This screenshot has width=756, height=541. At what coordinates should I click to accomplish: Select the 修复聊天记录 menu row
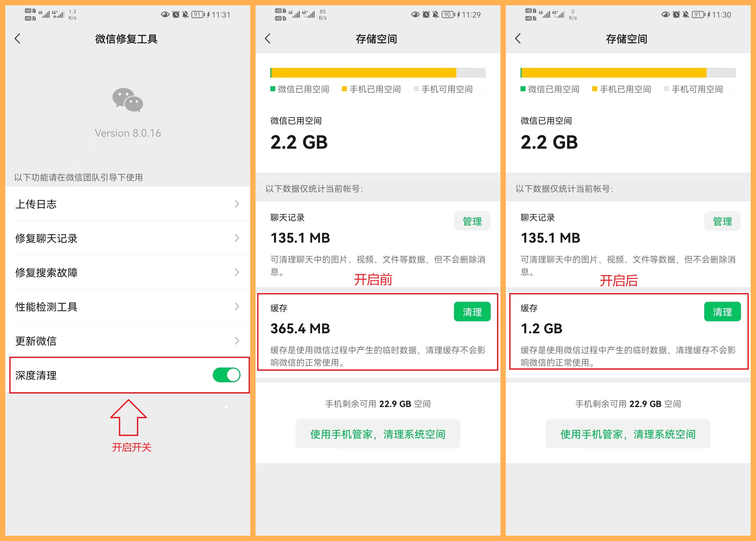(128, 238)
